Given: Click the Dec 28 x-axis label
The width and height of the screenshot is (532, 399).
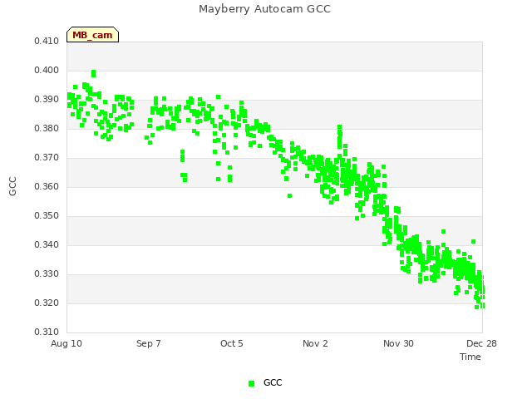Looking at the screenshot, I should pos(481,343).
